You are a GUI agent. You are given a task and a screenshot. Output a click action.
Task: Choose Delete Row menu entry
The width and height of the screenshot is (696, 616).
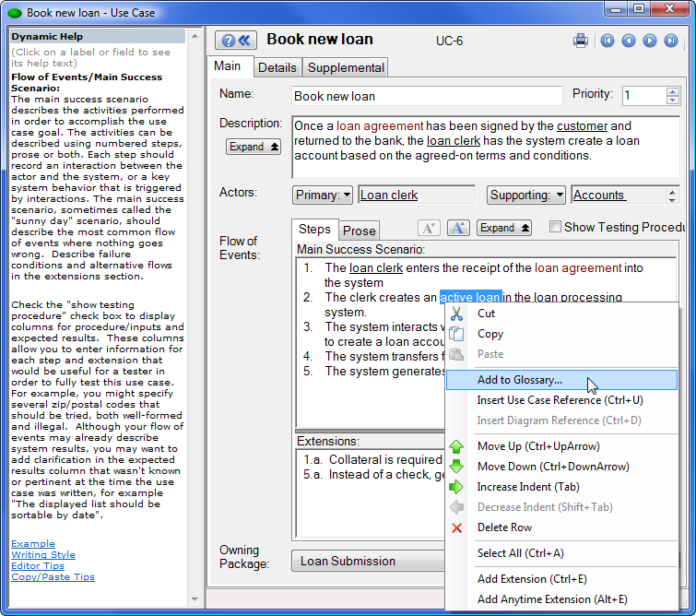561,527
